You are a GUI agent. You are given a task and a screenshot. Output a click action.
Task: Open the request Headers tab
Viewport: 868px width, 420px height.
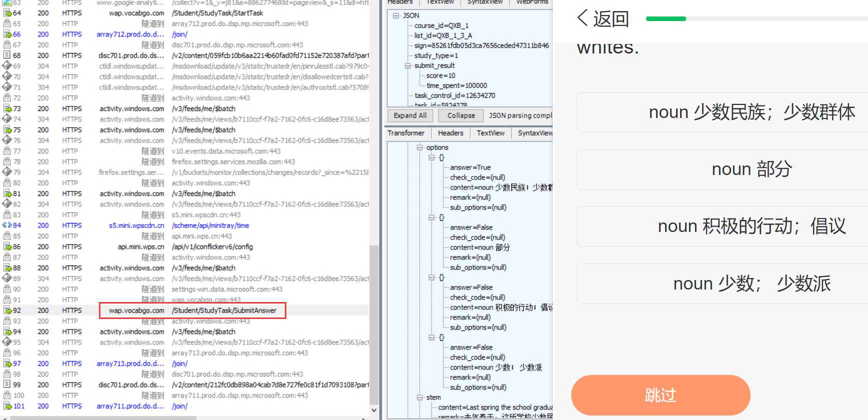pos(400,2)
